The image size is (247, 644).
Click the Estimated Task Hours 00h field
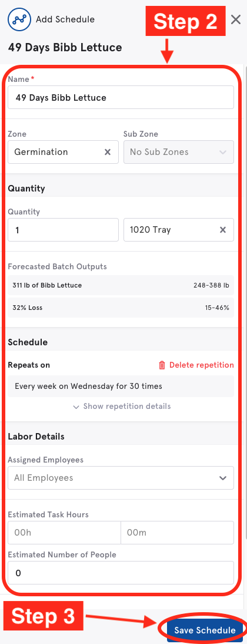64,533
